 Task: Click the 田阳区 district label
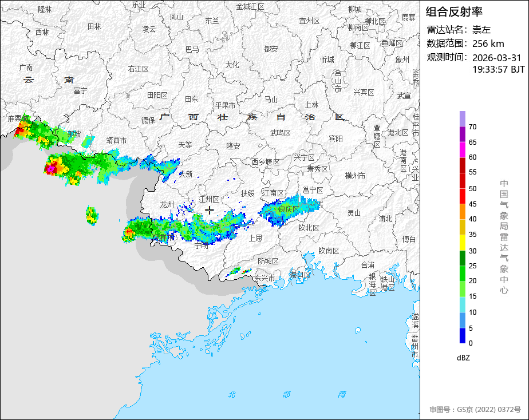[157, 96]
